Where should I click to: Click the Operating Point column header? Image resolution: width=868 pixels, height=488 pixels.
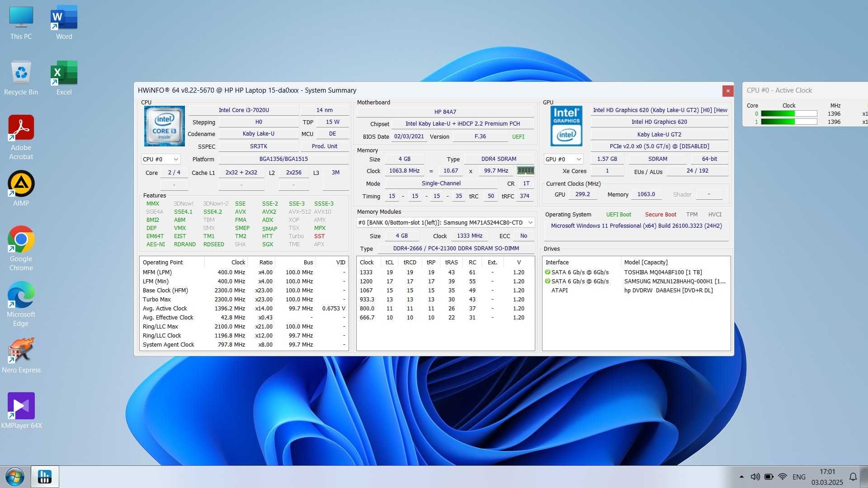172,262
